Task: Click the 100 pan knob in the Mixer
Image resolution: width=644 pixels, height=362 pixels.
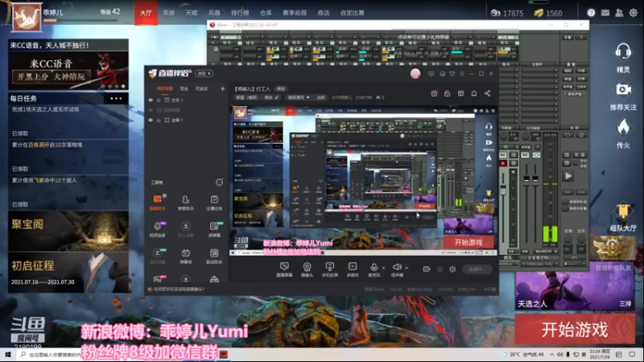Action: [x=526, y=136]
